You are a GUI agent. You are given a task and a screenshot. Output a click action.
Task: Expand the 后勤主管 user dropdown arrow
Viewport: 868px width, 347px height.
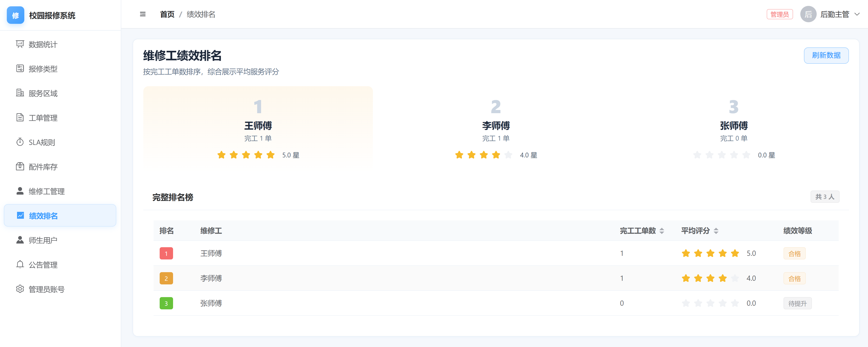(x=857, y=14)
